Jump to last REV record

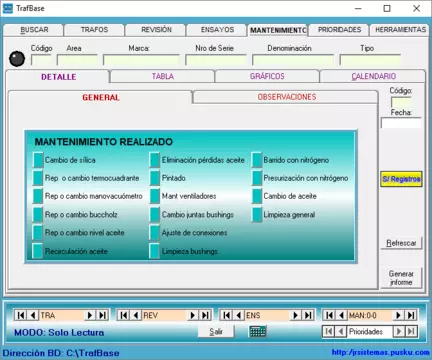[205, 315]
